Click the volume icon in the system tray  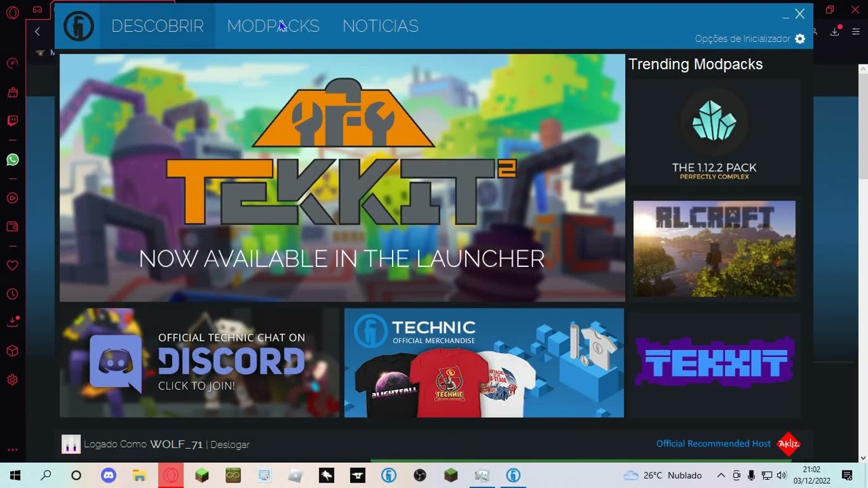(x=781, y=475)
